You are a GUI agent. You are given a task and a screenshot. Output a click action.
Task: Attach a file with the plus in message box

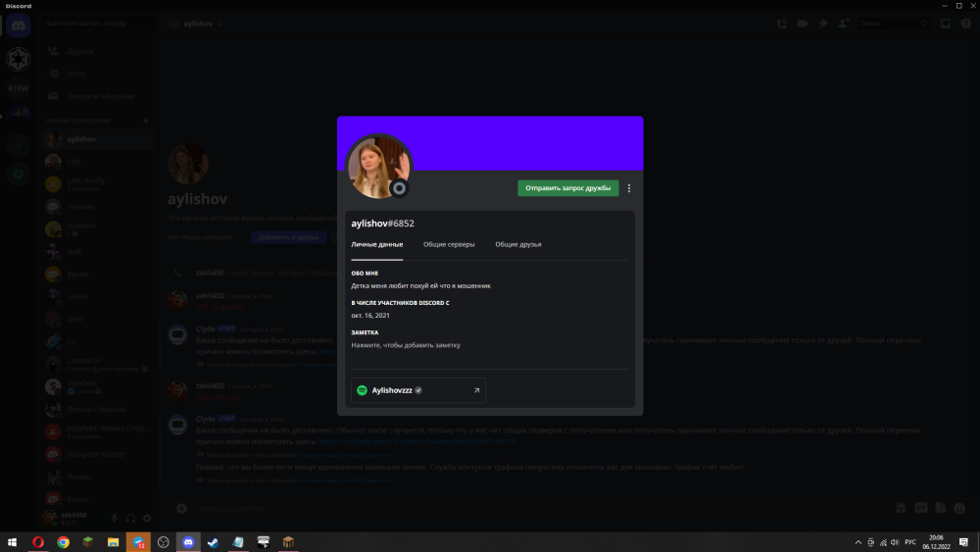(x=181, y=508)
